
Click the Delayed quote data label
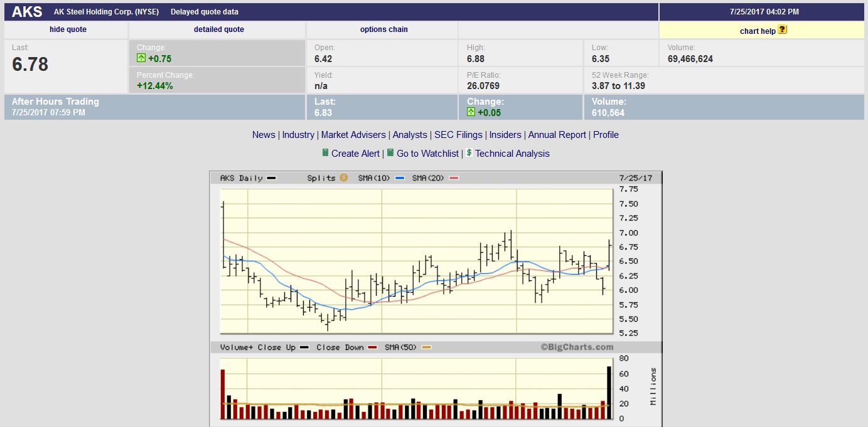click(204, 12)
